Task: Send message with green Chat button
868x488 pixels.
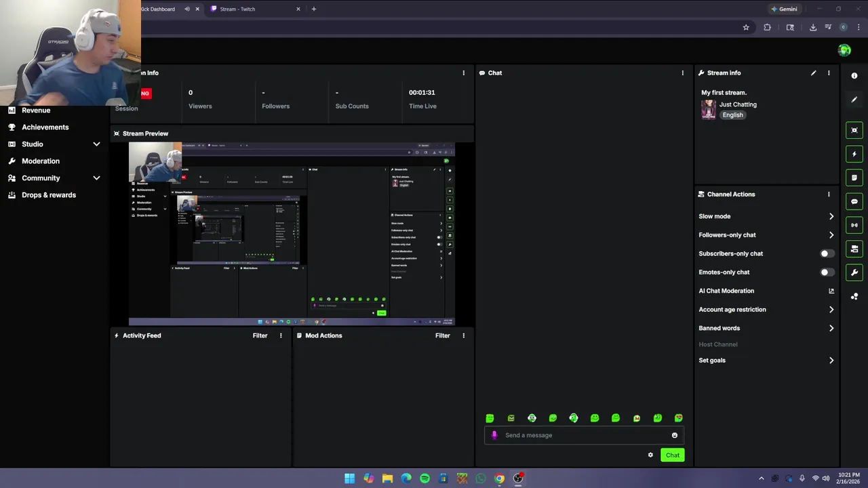Action: coord(673,455)
